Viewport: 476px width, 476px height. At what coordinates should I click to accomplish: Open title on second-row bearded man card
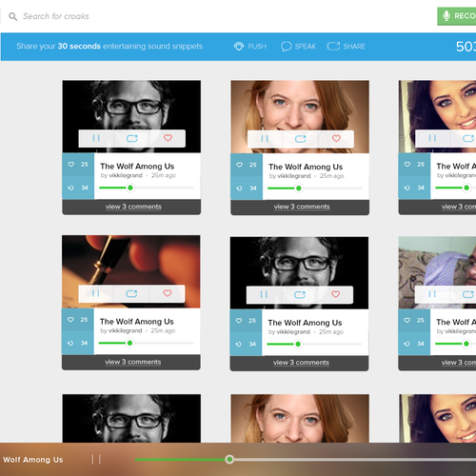coord(305,323)
